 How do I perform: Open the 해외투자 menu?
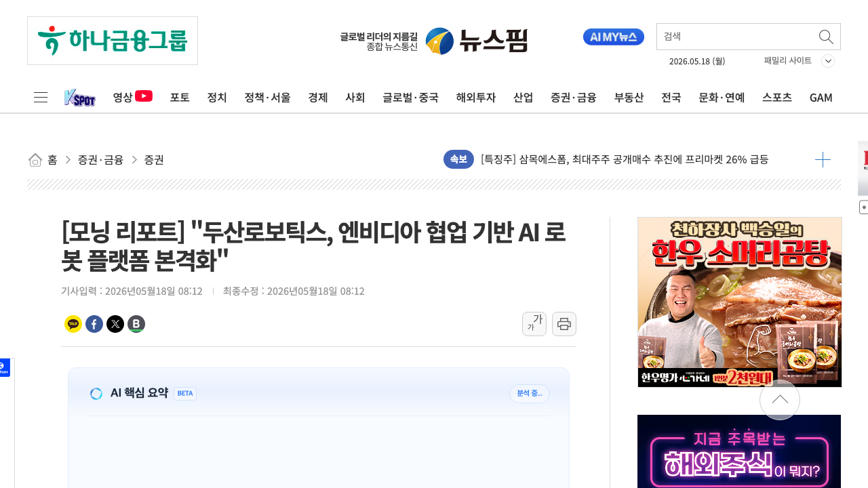point(476,98)
